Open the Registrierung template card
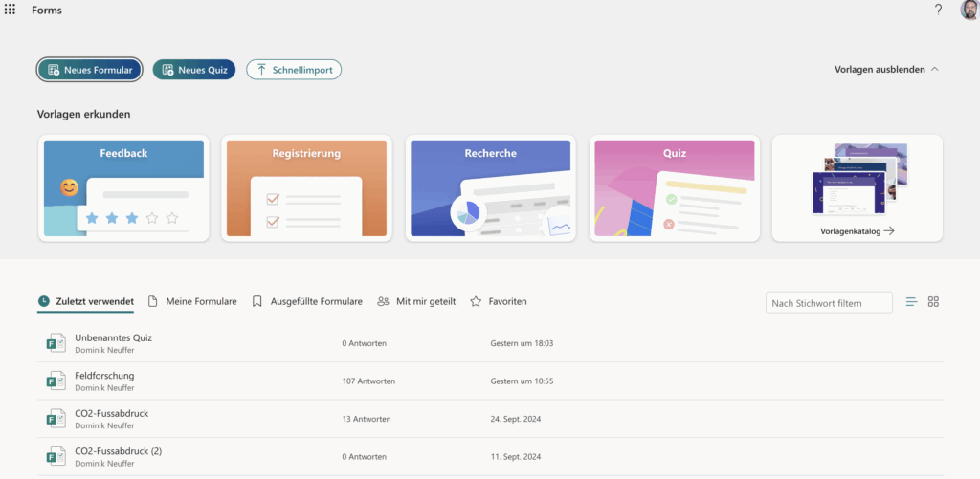Viewport: 980px width, 479px height. [x=307, y=188]
